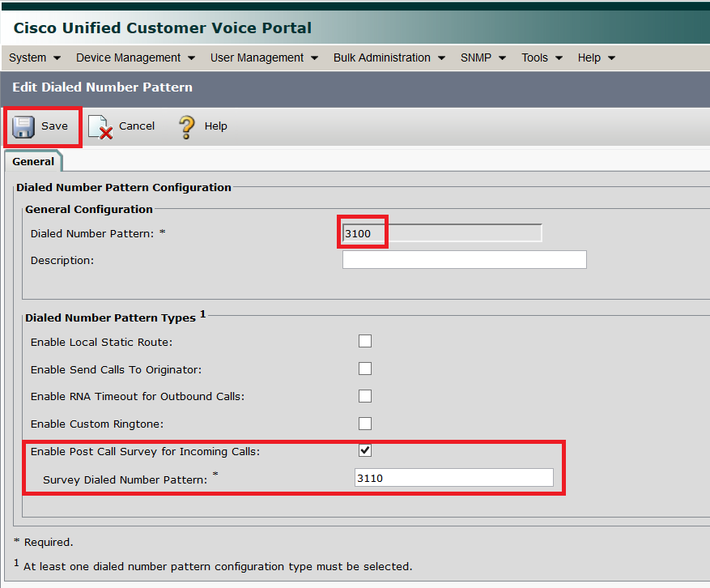Enable Local Static Route checkbox
This screenshot has height=588, width=710.
coord(365,341)
